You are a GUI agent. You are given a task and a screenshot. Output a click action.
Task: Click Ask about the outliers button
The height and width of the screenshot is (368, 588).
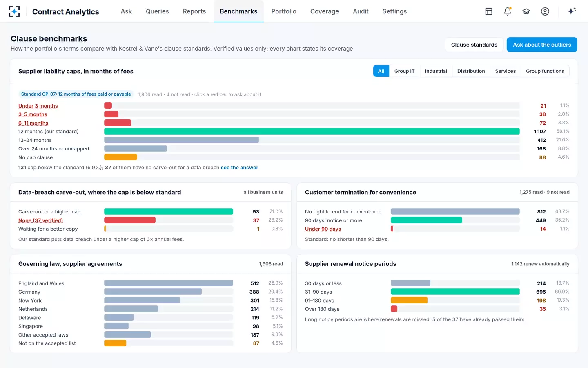[x=542, y=45]
